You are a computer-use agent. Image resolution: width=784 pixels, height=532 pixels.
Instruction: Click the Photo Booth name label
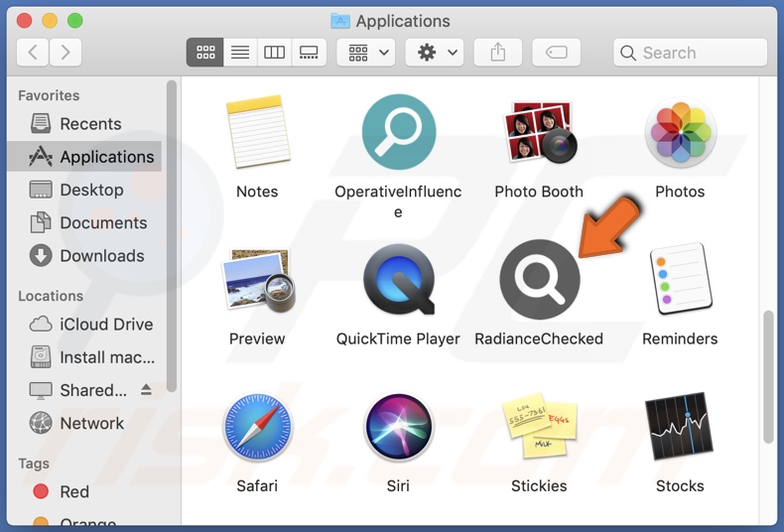(539, 192)
